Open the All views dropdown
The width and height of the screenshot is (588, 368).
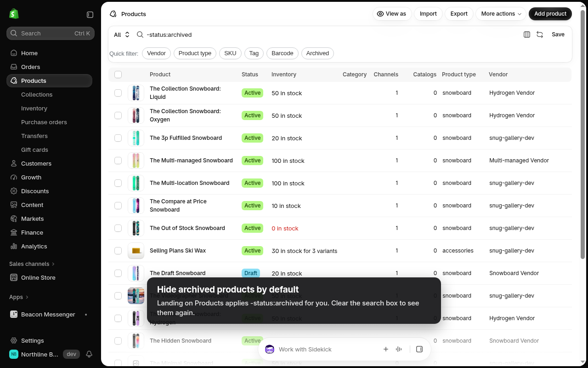coord(122,34)
